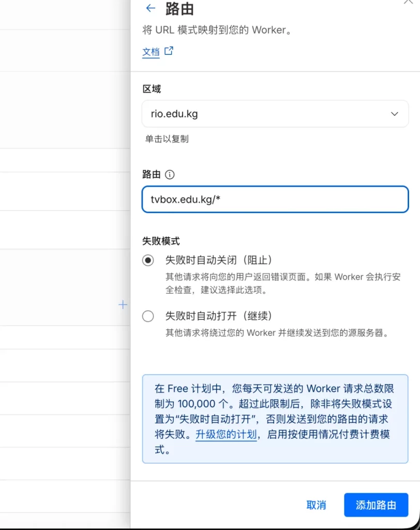This screenshot has width=420, height=530.
Task: Open the 区域 dropdown showing rio.edu.kg
Action: 275,114
